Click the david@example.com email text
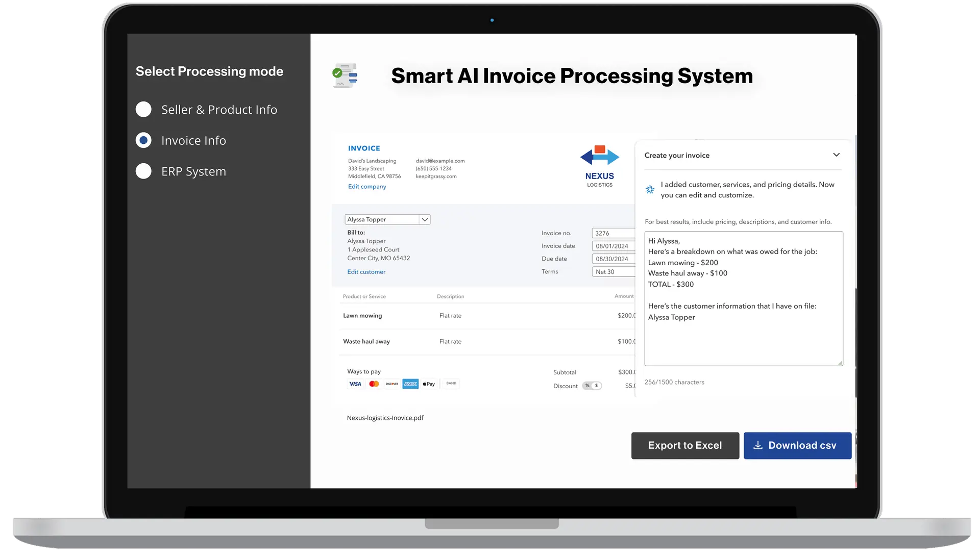 (440, 161)
